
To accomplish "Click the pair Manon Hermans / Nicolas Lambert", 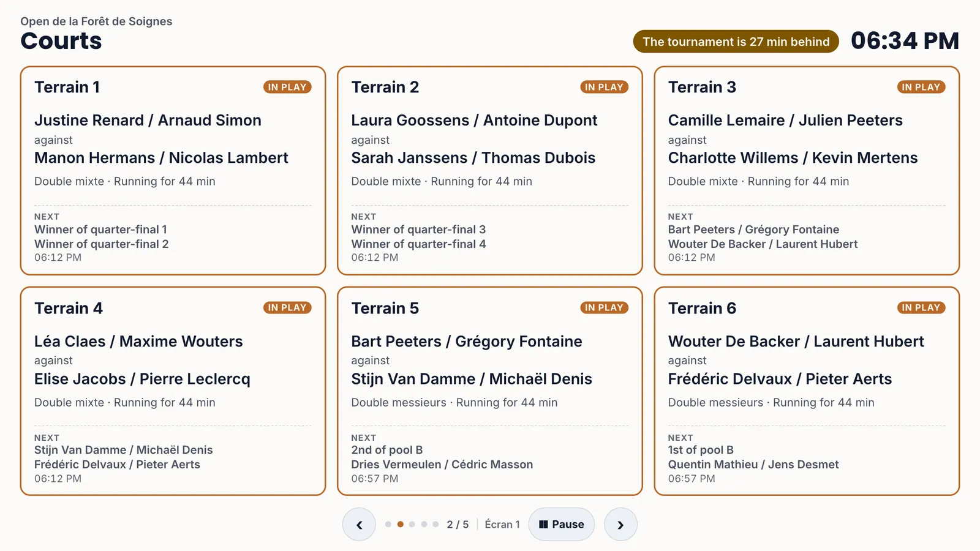I will pyautogui.click(x=161, y=157).
